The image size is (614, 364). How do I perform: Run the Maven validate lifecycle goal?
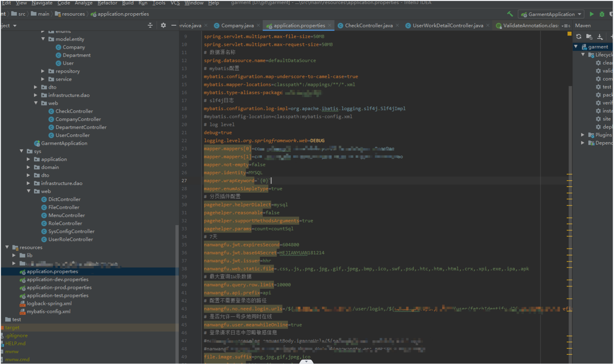pyautogui.click(x=604, y=71)
